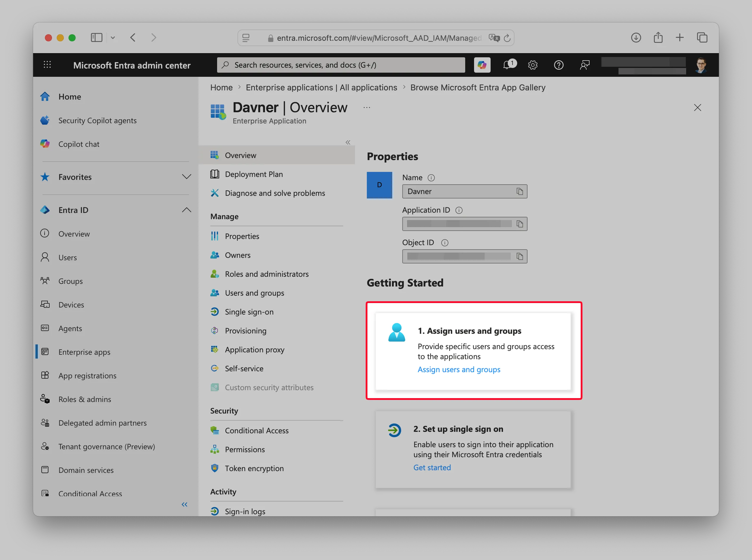Open Roles & admins in left nav
This screenshot has width=752, height=560.
pyautogui.click(x=84, y=399)
